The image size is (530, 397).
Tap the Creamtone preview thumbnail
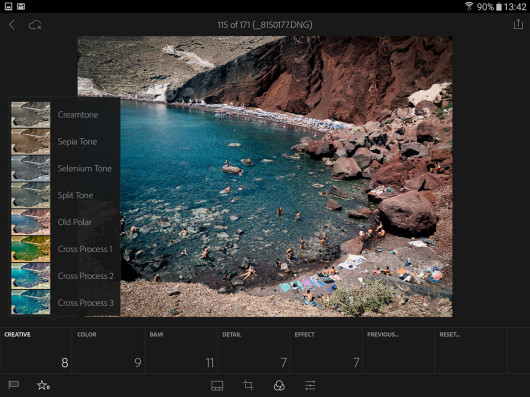pyautogui.click(x=30, y=115)
